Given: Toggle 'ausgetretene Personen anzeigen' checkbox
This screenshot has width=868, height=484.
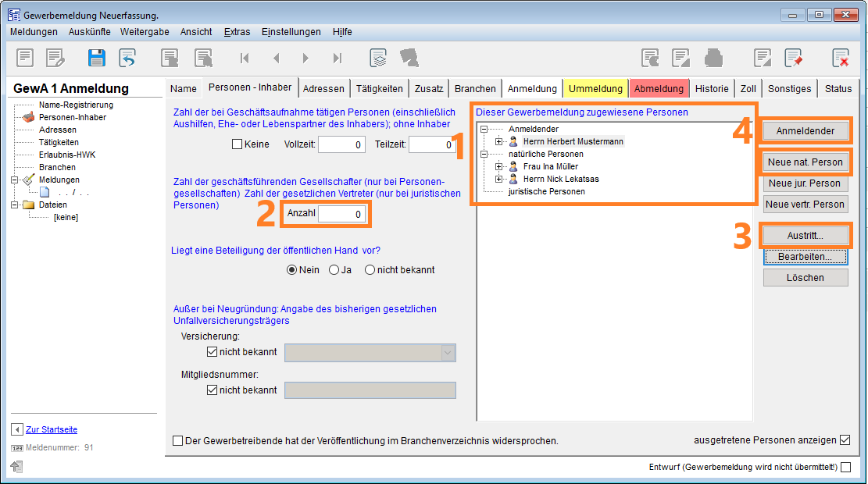Looking at the screenshot, I should [845, 440].
